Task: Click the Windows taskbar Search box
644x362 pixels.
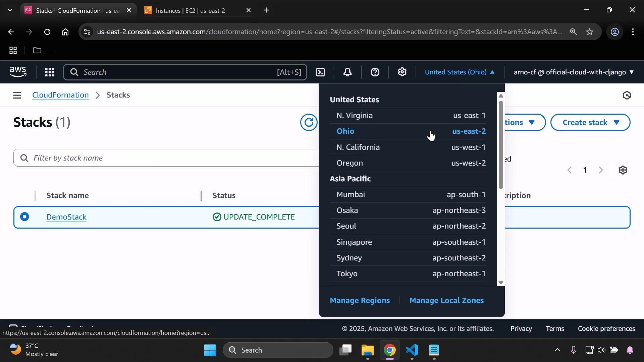Action: coord(278,350)
